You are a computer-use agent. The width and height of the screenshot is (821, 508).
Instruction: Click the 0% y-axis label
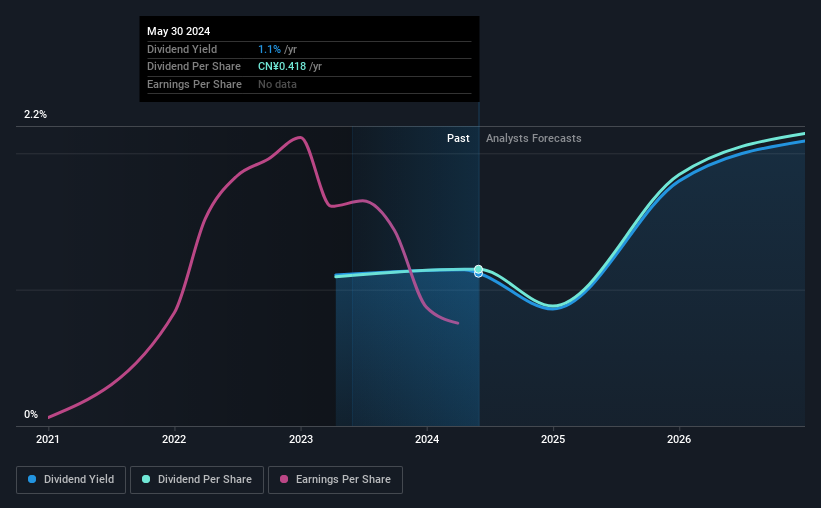point(31,414)
